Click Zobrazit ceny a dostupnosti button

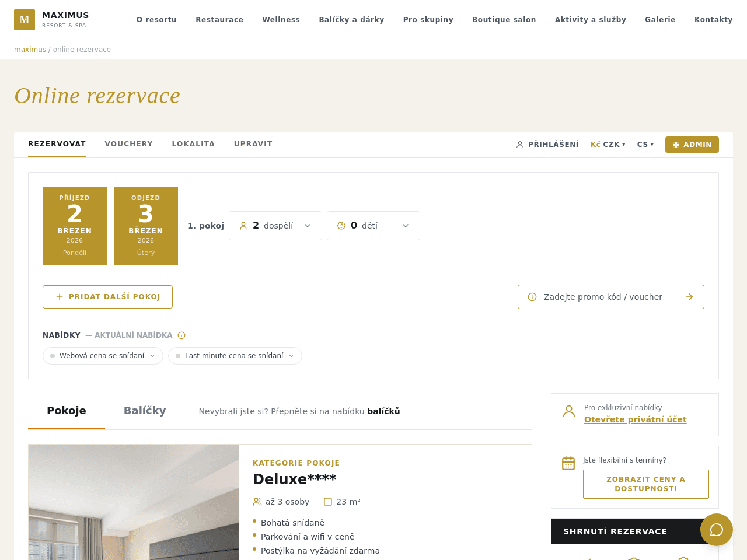click(x=646, y=484)
